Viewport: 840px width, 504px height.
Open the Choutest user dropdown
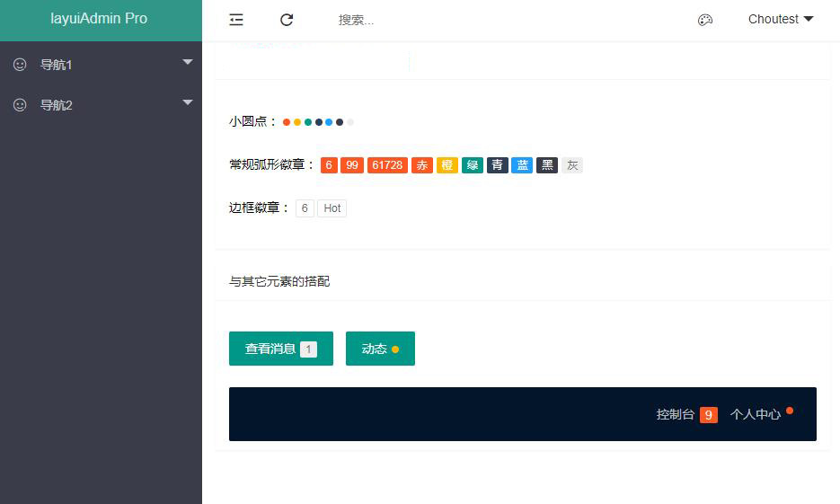click(780, 20)
